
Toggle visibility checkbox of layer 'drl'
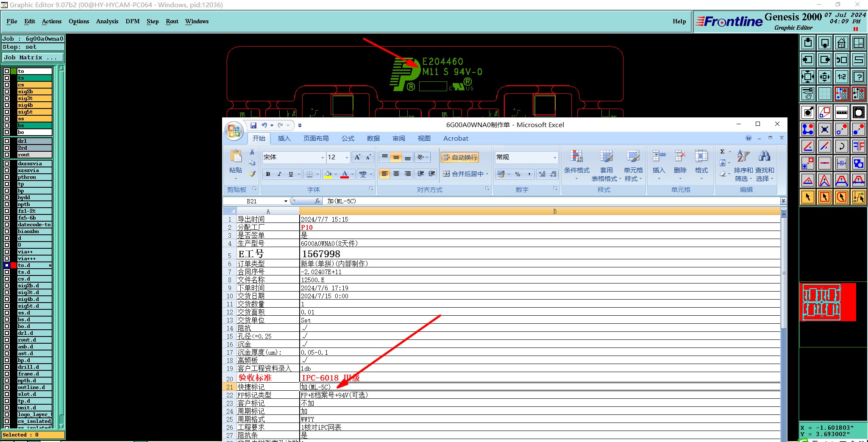pyautogui.click(x=6, y=141)
